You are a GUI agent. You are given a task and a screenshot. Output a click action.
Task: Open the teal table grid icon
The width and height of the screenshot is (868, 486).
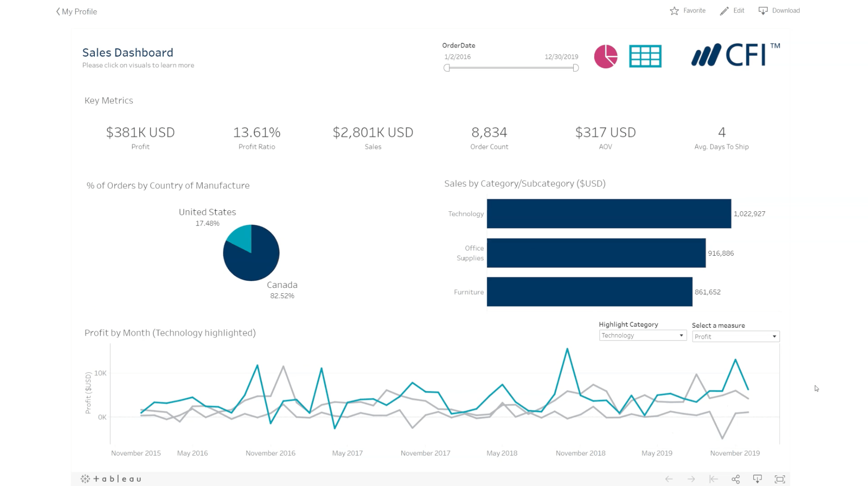pyautogui.click(x=645, y=57)
